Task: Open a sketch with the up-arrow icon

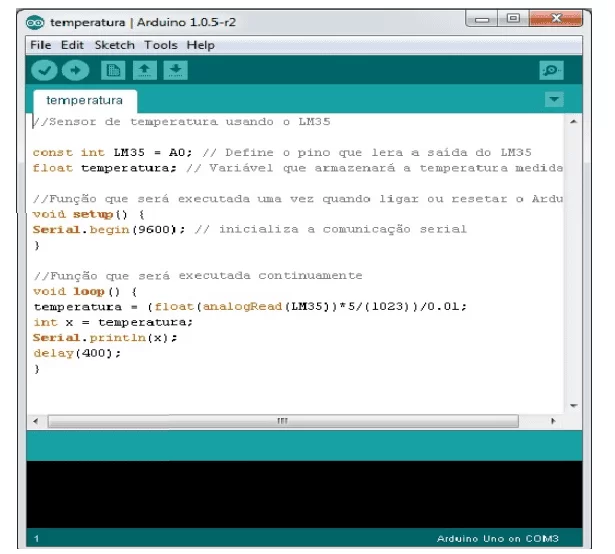Action: [144, 70]
